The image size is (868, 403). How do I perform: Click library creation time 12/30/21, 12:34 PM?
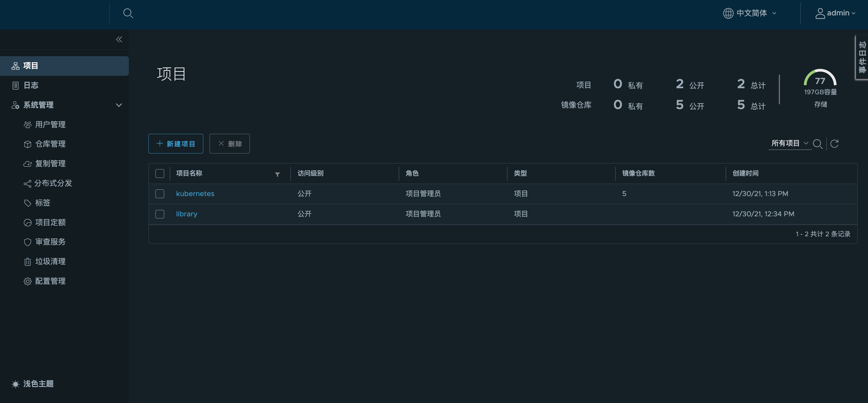tap(763, 214)
